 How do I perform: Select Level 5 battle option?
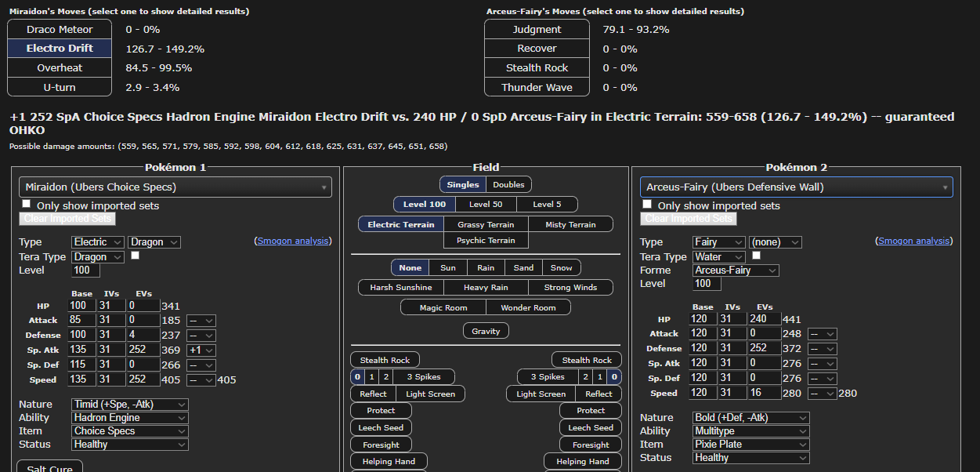(547, 205)
